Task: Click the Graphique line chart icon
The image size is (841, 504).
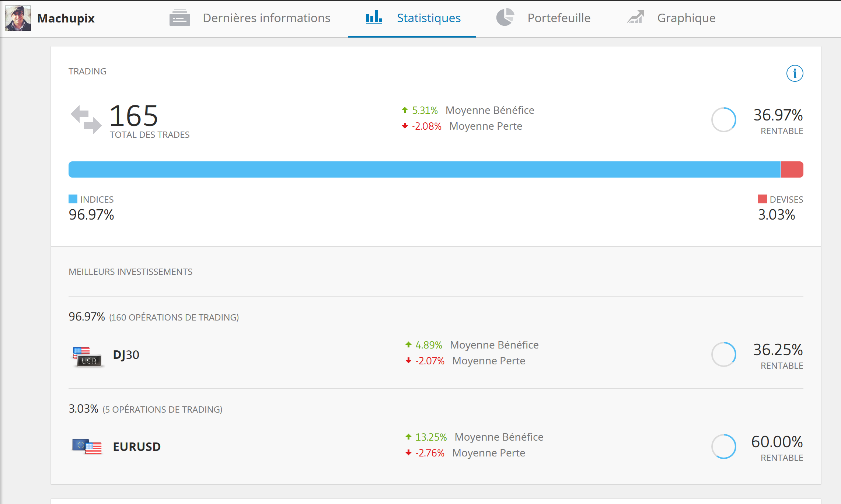Action: coord(635,17)
